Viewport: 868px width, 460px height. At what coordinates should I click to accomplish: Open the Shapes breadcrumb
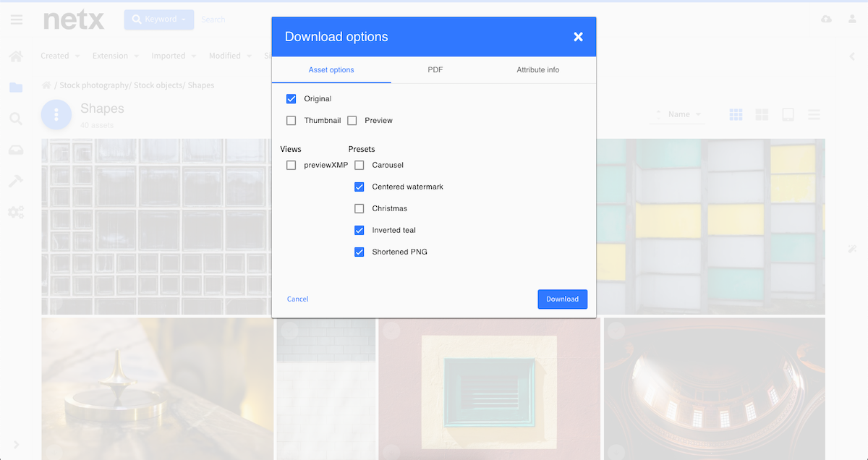pyautogui.click(x=201, y=85)
